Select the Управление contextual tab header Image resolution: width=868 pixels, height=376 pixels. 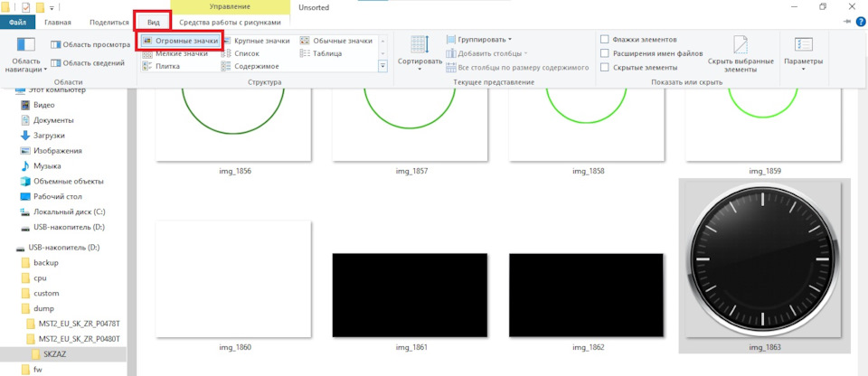coord(230,7)
